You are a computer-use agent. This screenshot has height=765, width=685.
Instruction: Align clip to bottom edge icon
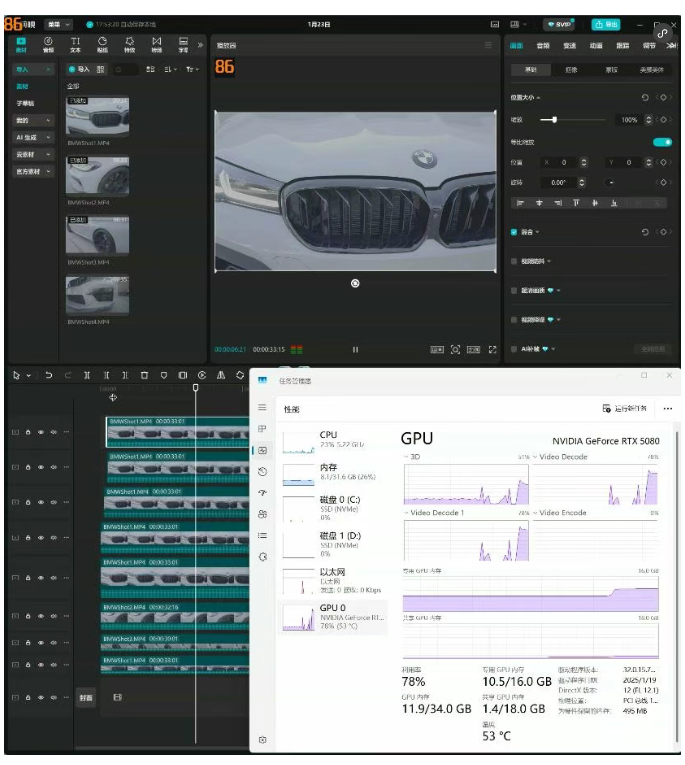[614, 203]
